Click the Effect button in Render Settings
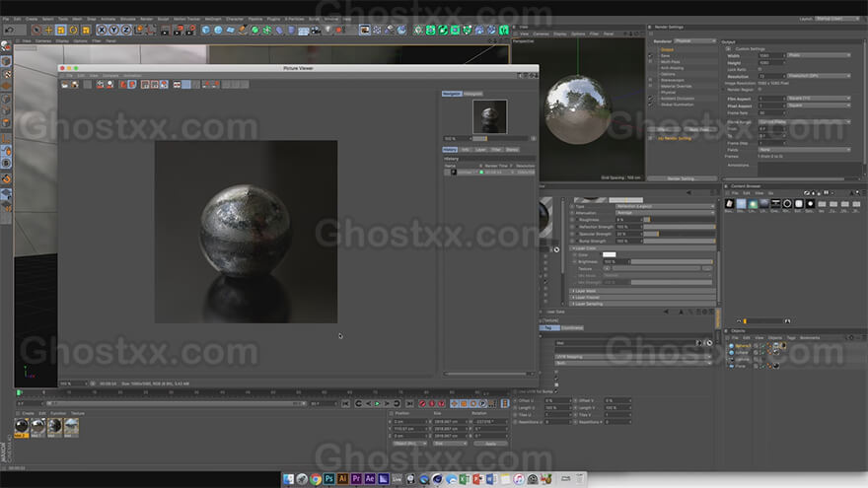 pos(663,129)
